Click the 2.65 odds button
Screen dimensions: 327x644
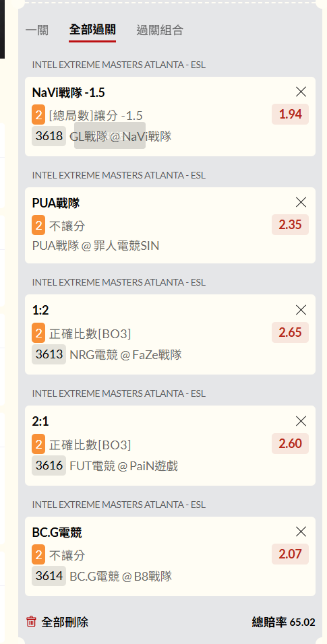point(291,332)
